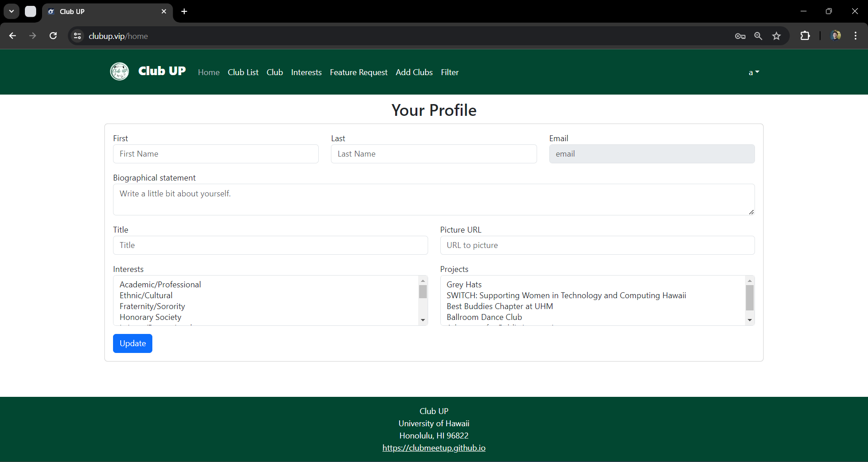Open the 'a' account dropdown in the navbar
Image resolution: width=868 pixels, height=462 pixels.
coord(754,72)
